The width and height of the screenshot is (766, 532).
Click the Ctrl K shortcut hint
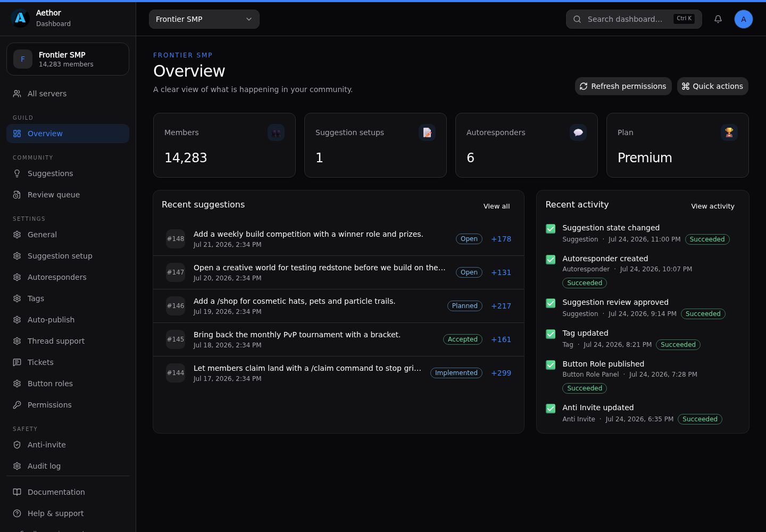(x=684, y=19)
